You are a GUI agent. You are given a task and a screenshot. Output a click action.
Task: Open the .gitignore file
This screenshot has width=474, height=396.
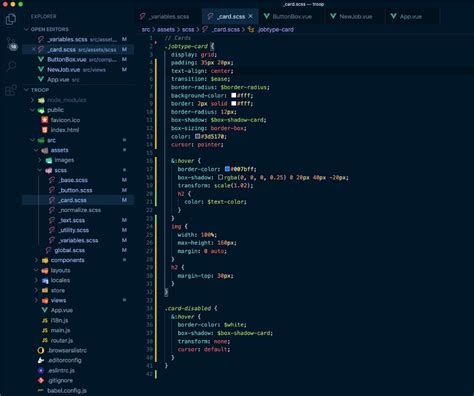[x=78, y=380]
